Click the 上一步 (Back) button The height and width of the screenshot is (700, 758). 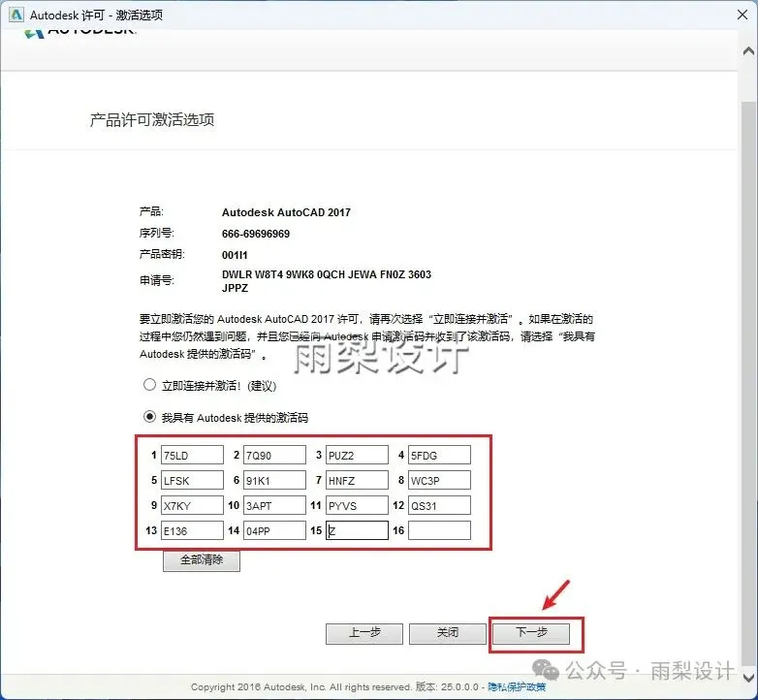coord(364,633)
